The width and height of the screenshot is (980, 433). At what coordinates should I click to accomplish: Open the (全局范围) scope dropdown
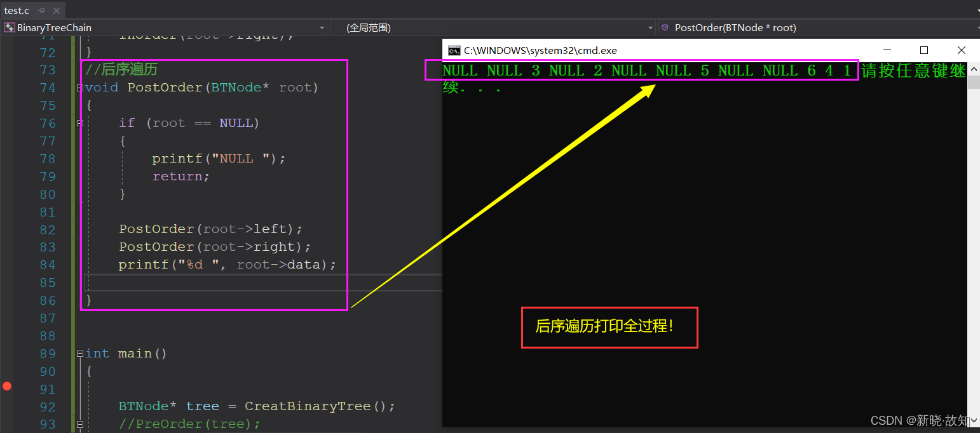650,27
